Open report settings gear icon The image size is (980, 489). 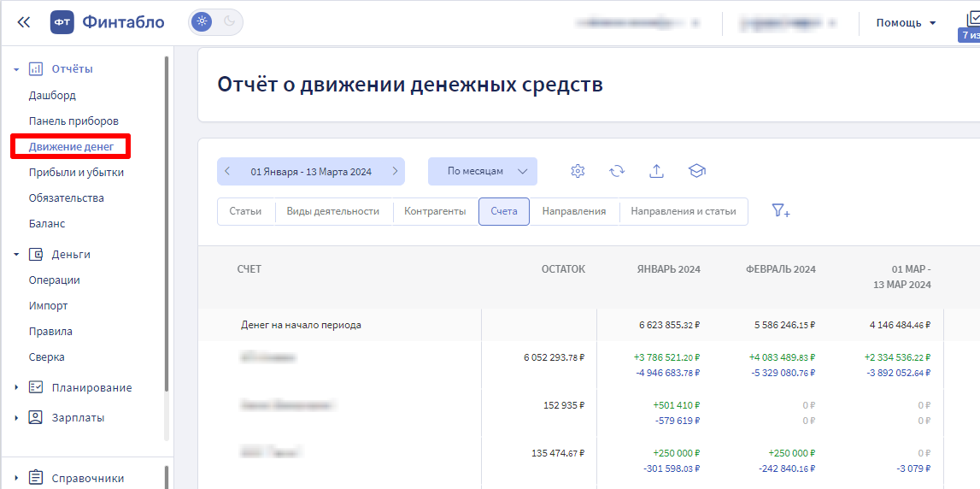tap(578, 171)
